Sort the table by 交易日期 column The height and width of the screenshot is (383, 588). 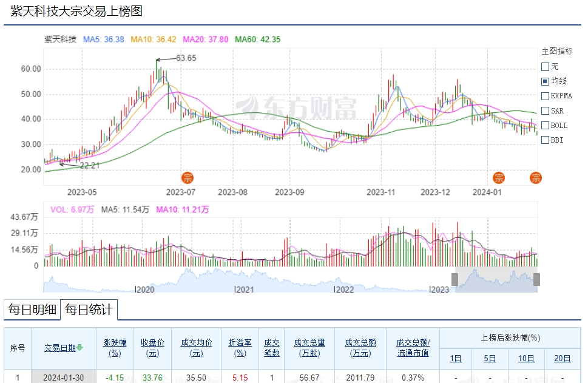[x=59, y=348]
